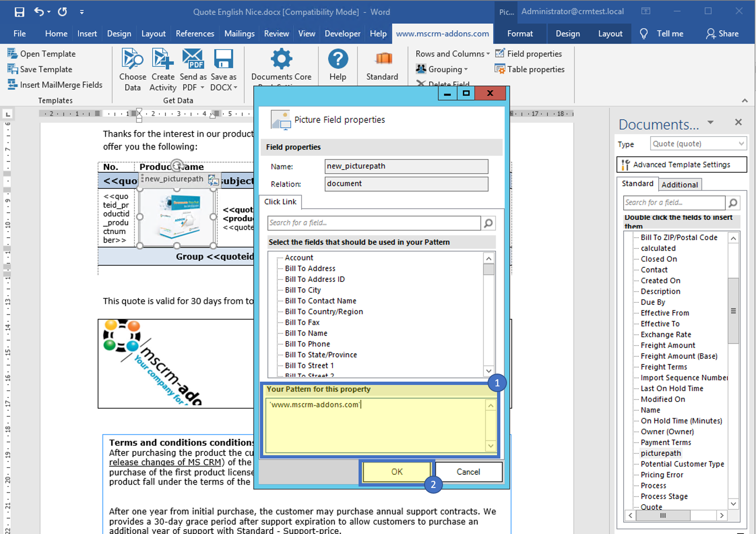Click Insert MailMerge Fields
This screenshot has height=534, width=756.
[x=55, y=85]
